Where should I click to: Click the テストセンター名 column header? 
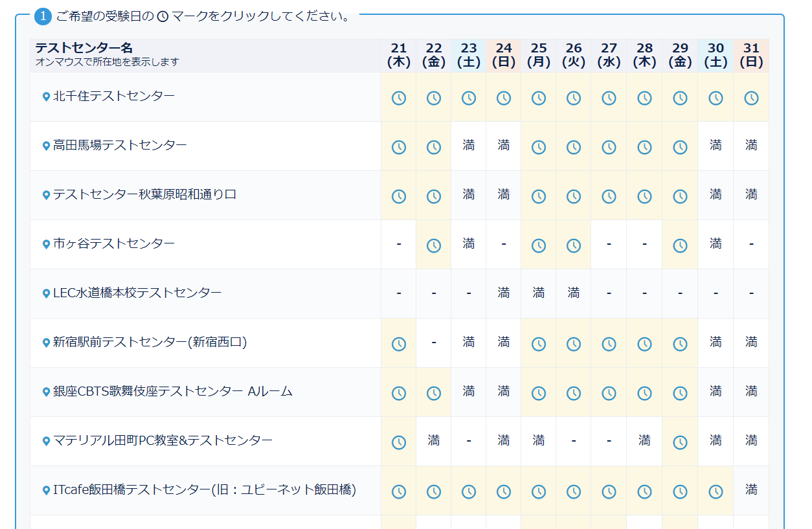coord(84,48)
